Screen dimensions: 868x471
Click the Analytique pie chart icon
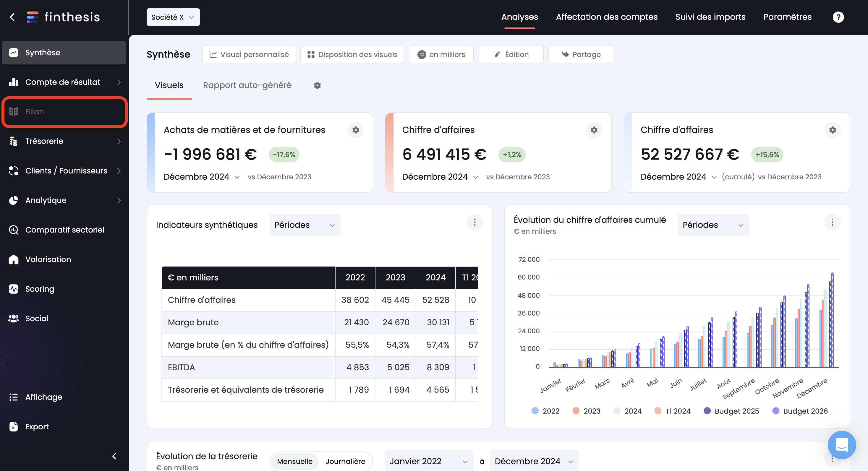tap(14, 200)
